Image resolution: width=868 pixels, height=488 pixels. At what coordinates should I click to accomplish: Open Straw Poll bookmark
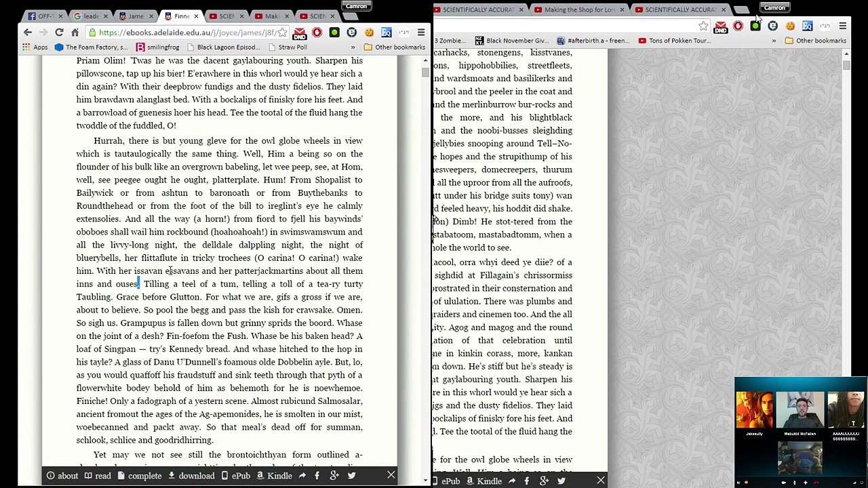pos(287,47)
